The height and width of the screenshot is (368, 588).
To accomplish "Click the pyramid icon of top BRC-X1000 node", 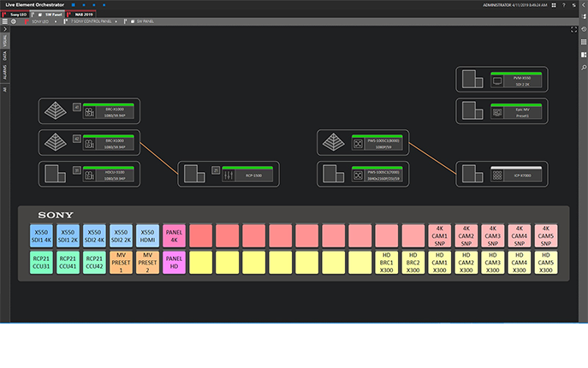I will pos(56,111).
